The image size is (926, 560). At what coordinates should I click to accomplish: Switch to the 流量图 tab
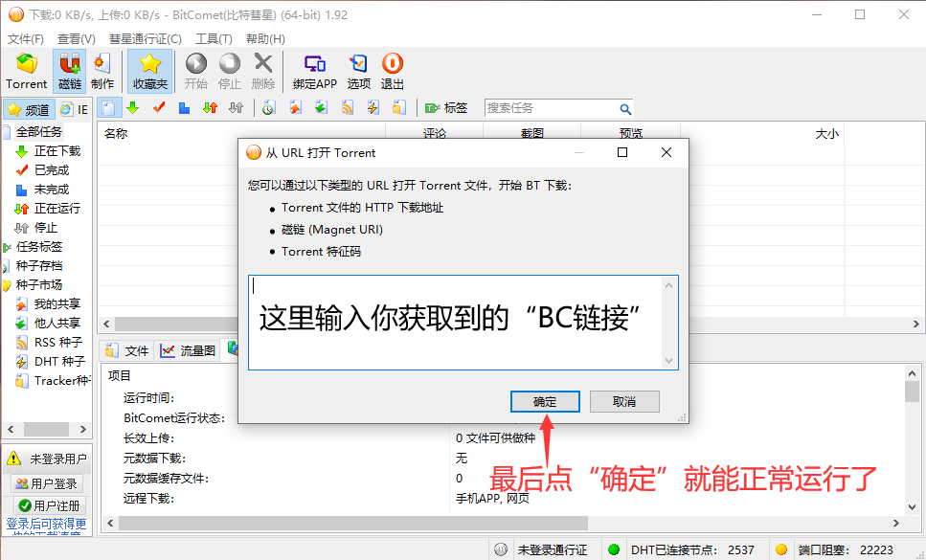[189, 350]
